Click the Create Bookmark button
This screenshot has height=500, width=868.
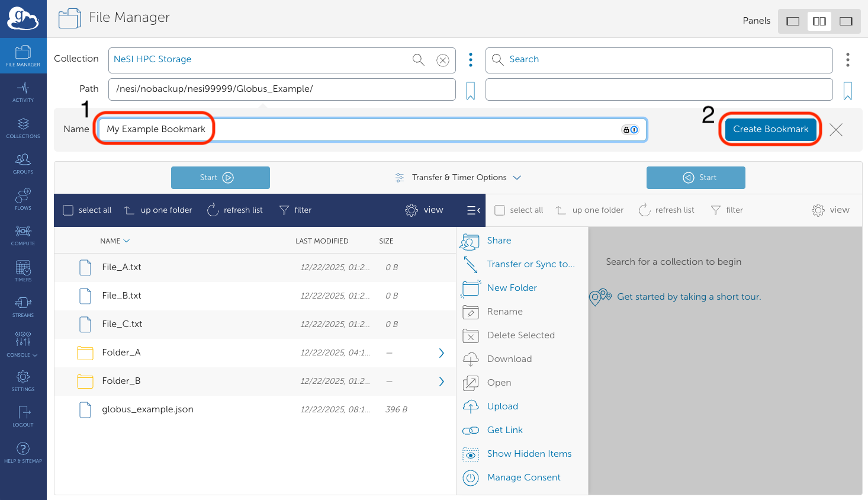770,129
